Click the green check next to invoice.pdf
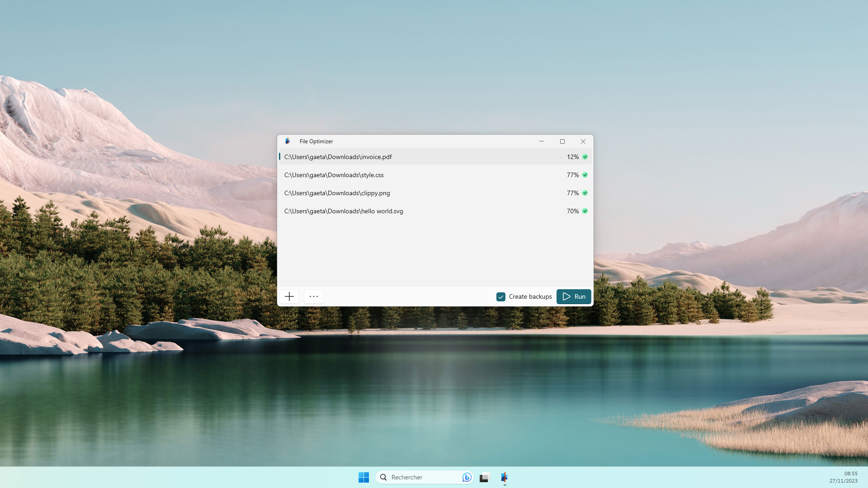The width and height of the screenshot is (868, 488). [x=585, y=157]
